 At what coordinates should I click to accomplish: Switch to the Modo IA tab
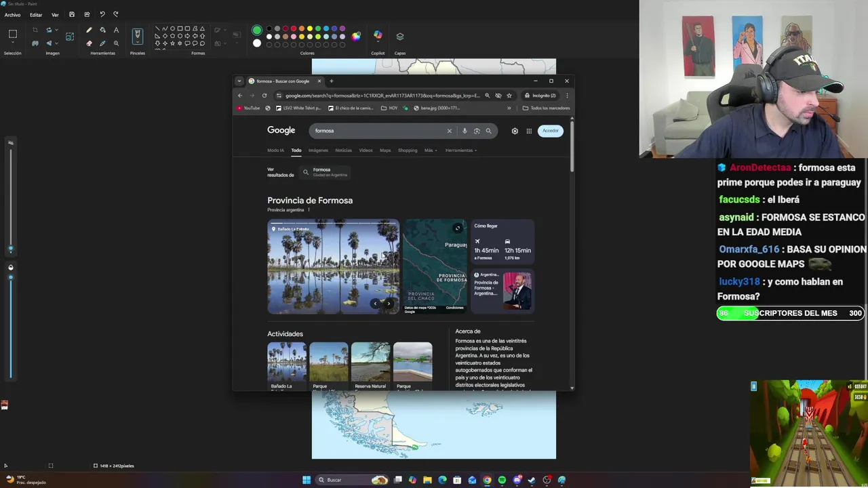275,150
